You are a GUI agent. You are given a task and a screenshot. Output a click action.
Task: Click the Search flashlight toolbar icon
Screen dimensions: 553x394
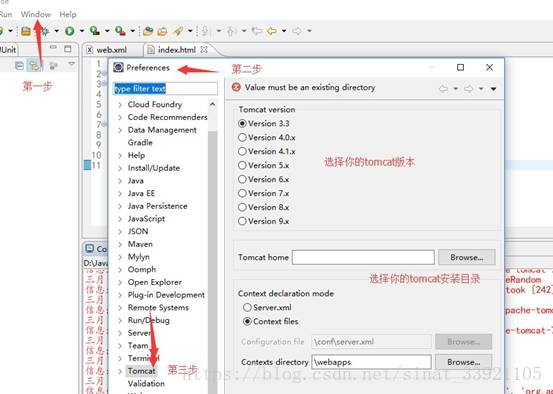tap(178, 31)
